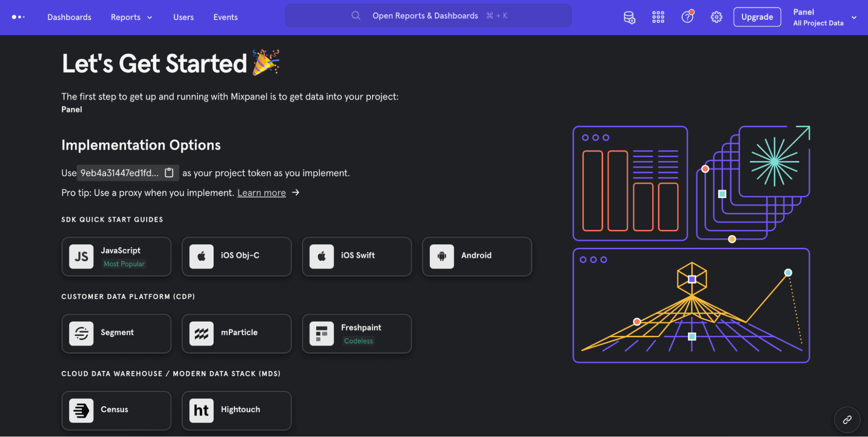Click the Freshpaint logo icon
Viewport: 868px width, 437px height.
point(322,333)
